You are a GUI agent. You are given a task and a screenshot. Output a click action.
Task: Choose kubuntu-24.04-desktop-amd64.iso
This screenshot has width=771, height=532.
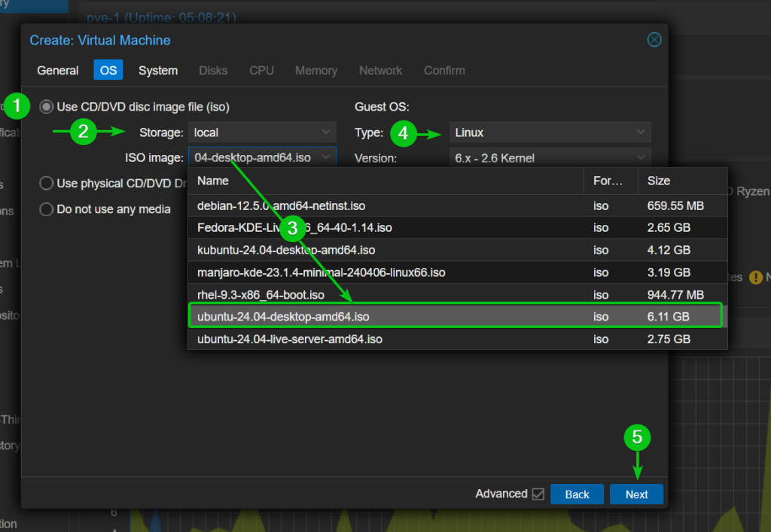pyautogui.click(x=457, y=250)
